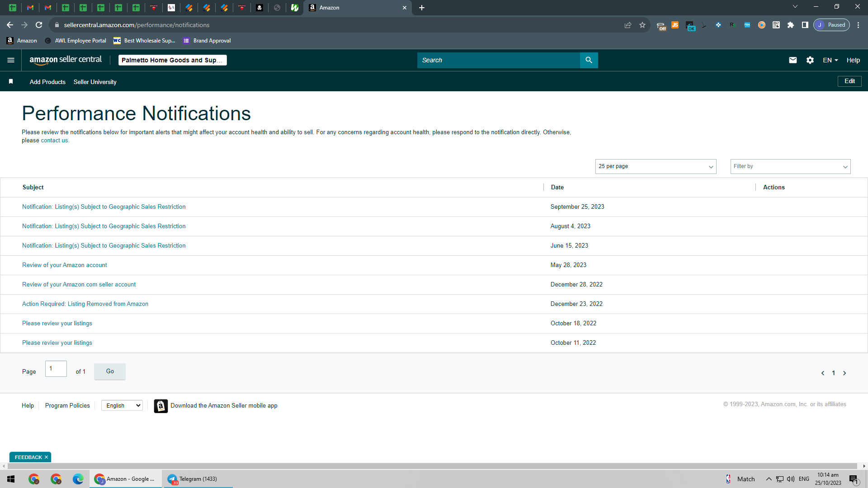
Task: Click current page number 1 in pagination
Action: 834,373
